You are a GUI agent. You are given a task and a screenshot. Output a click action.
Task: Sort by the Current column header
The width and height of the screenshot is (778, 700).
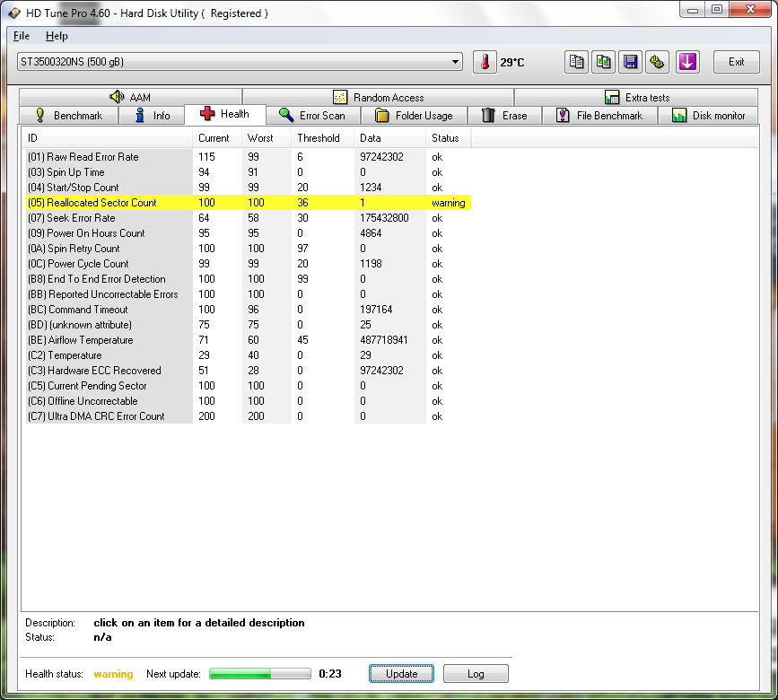click(x=217, y=138)
